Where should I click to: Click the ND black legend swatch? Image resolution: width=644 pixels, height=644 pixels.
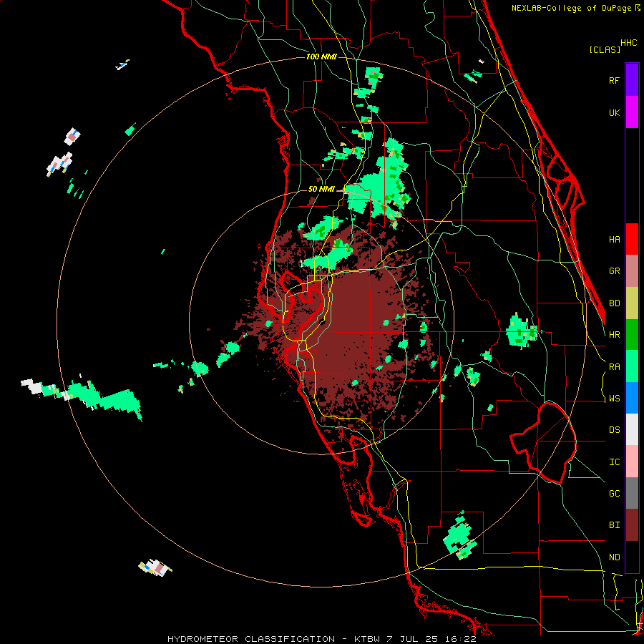(x=632, y=557)
